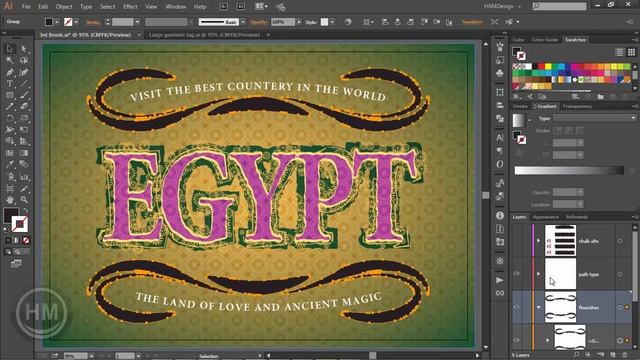Open the brush definition Basic dropdown
Screen dimensions: 640x360
point(243,22)
